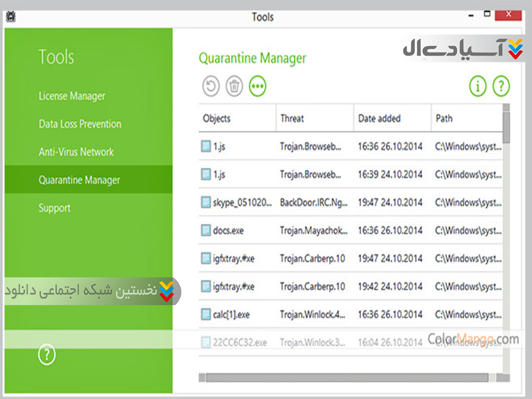The height and width of the screenshot is (399, 532).
Task: Open License Manager section
Action: [x=72, y=96]
